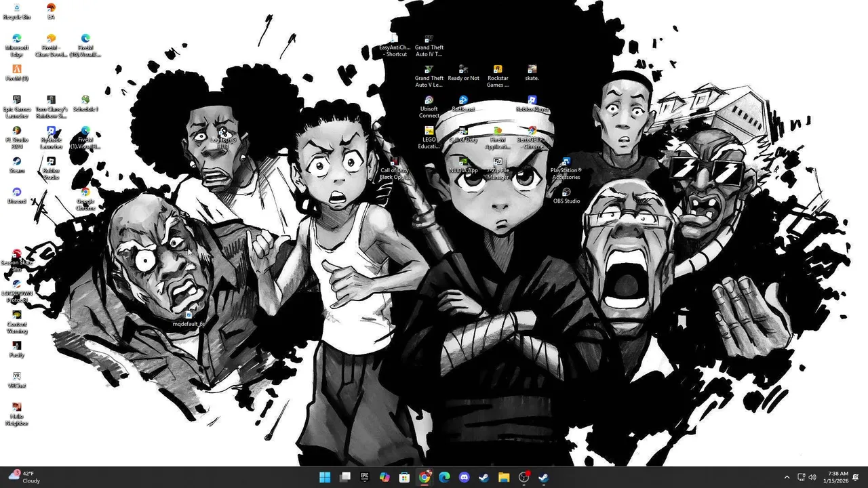Open Discord from the taskbar

tap(464, 477)
